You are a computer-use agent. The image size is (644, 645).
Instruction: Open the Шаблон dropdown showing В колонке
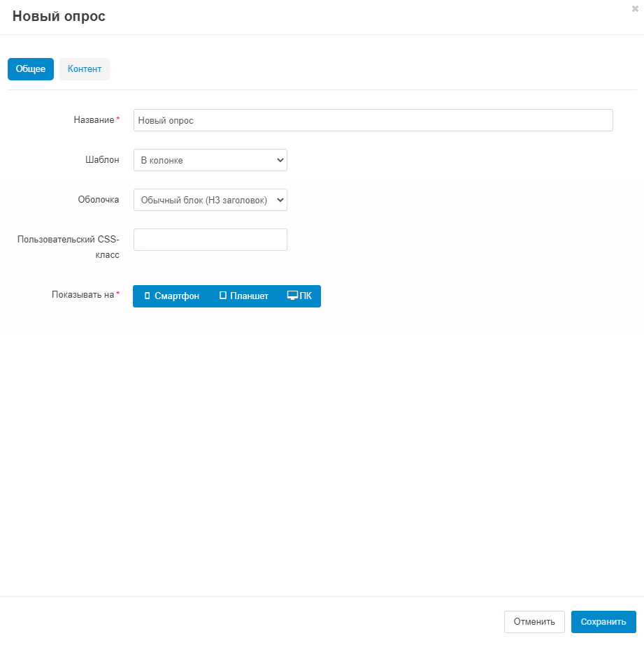210,160
